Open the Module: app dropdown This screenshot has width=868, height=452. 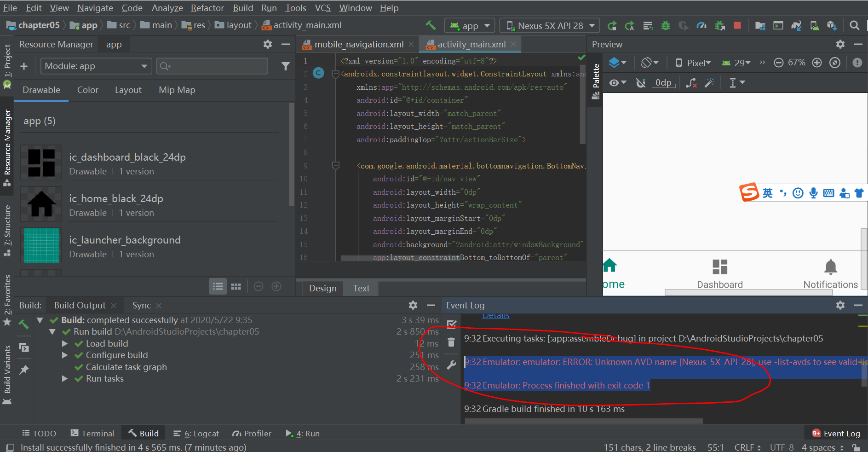click(96, 66)
